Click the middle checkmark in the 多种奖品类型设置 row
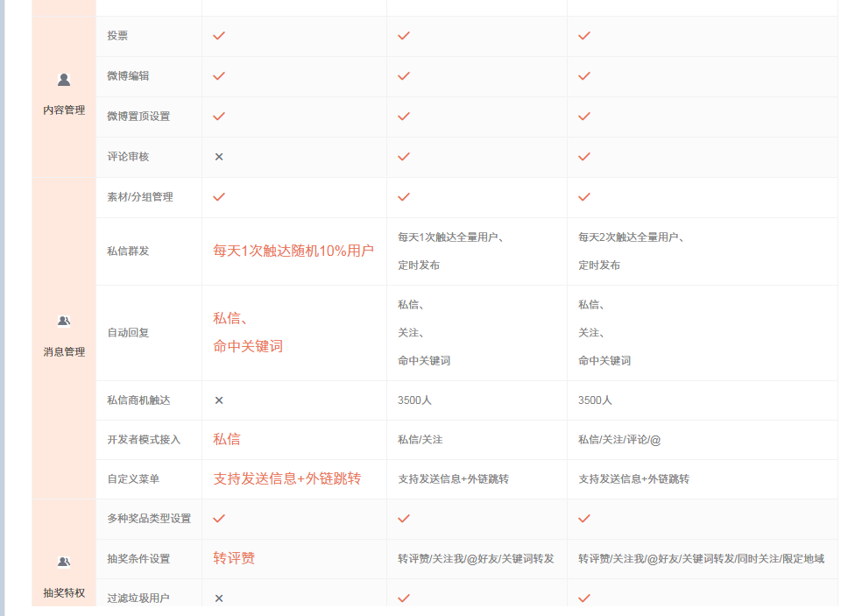The image size is (862, 616). (404, 519)
